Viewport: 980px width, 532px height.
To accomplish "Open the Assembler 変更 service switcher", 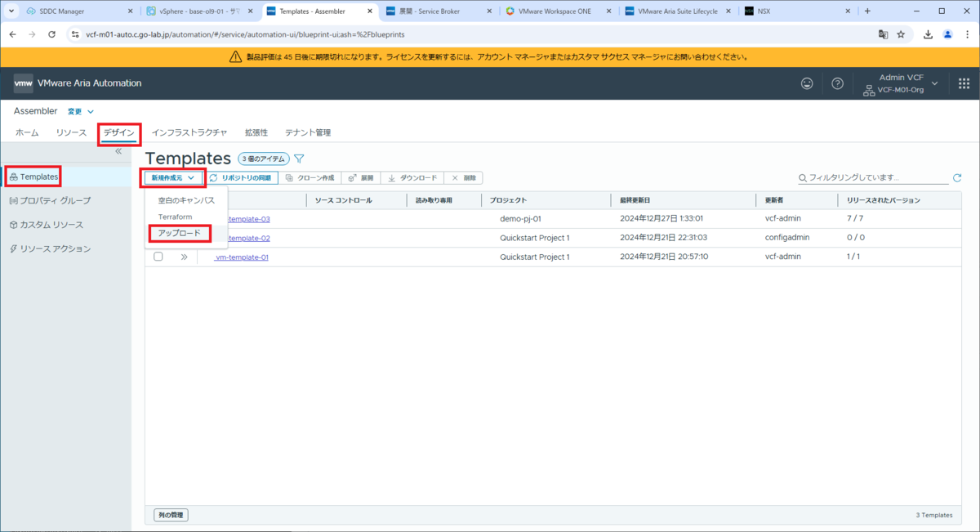I will point(80,111).
